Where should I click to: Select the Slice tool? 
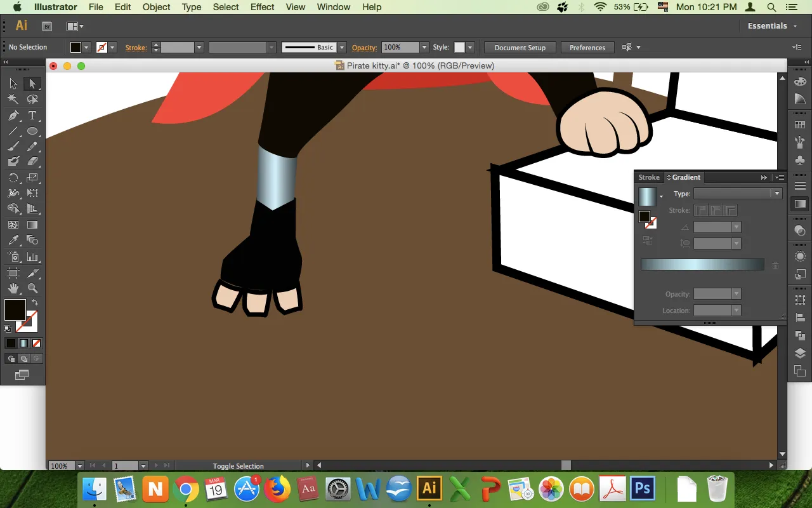pos(32,273)
